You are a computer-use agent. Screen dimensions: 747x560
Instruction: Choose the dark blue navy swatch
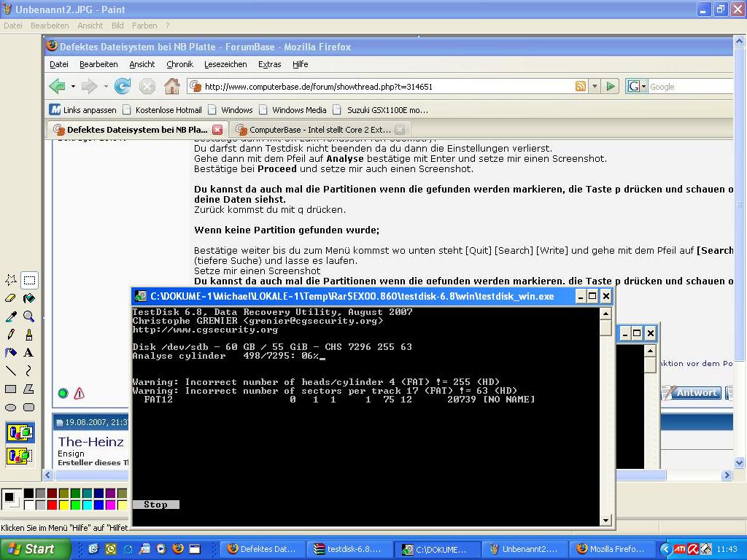point(99,494)
